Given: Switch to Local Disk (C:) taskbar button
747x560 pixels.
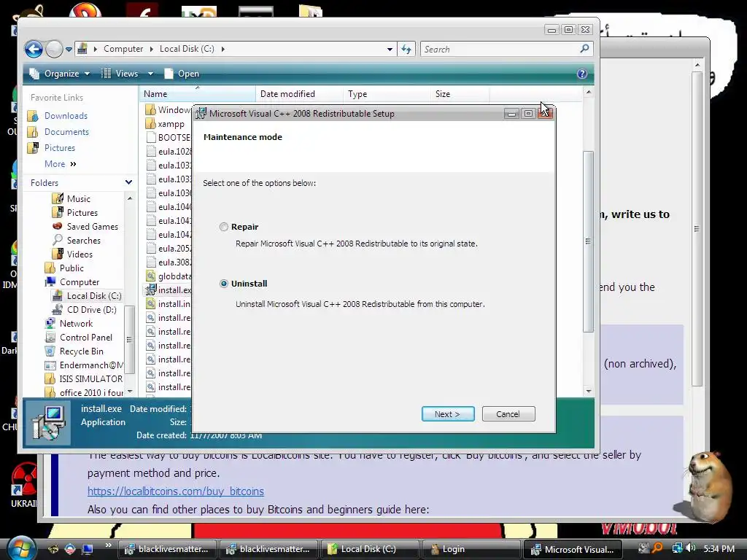Looking at the screenshot, I should (x=370, y=549).
